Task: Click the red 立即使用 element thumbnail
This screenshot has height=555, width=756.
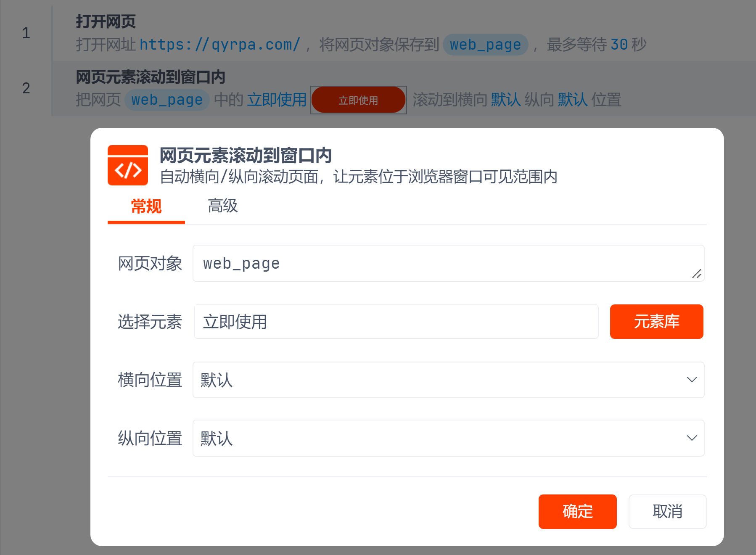Action: click(x=358, y=100)
